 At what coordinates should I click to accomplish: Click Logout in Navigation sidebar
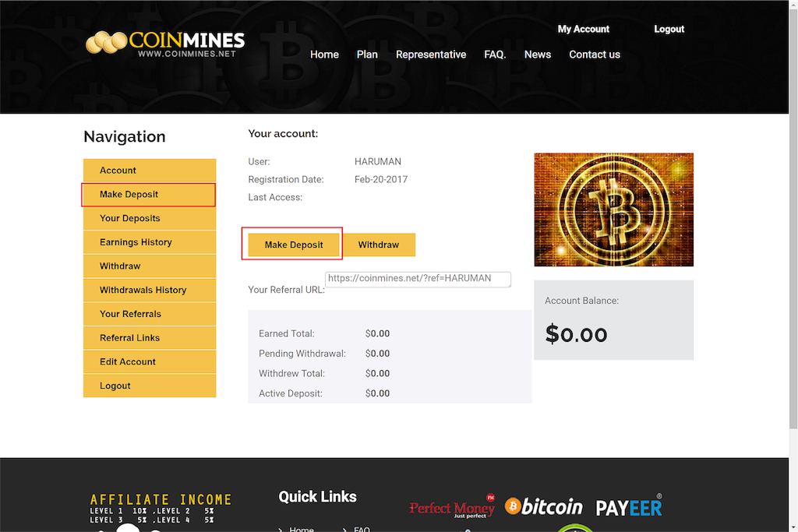click(x=150, y=386)
